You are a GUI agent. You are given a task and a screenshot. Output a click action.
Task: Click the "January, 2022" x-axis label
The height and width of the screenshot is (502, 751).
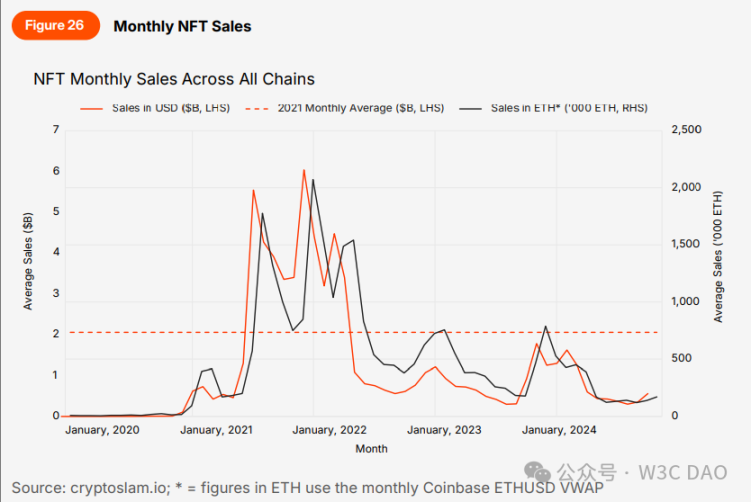pos(330,431)
